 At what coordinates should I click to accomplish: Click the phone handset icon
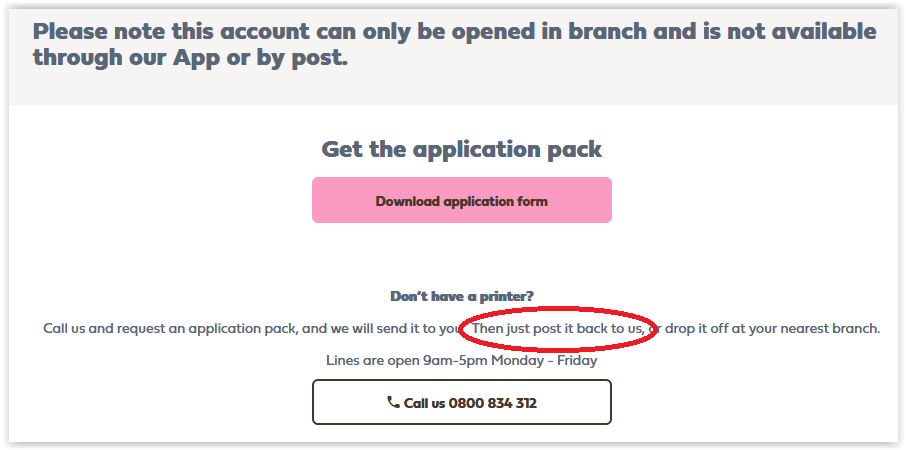(393, 402)
